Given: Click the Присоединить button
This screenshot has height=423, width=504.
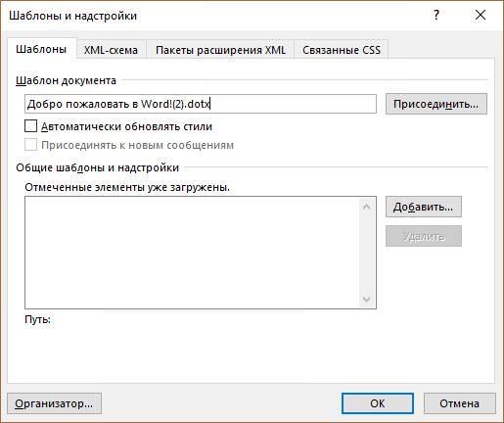Looking at the screenshot, I should [436, 104].
